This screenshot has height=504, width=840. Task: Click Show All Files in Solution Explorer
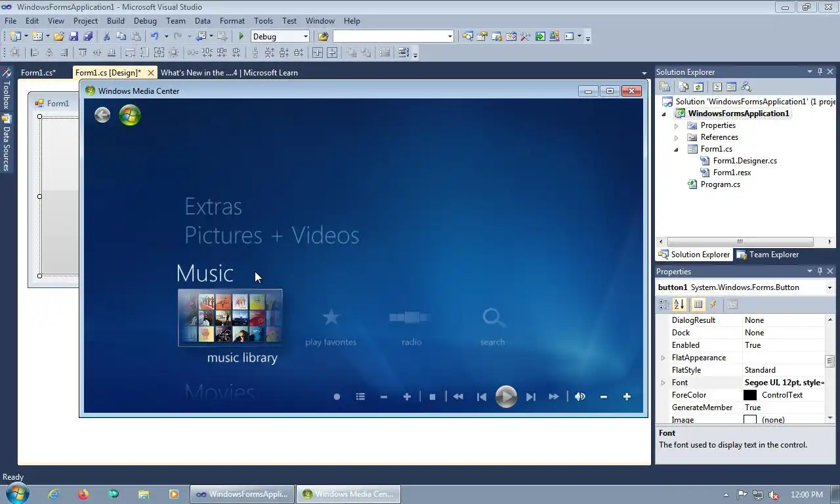click(x=684, y=87)
